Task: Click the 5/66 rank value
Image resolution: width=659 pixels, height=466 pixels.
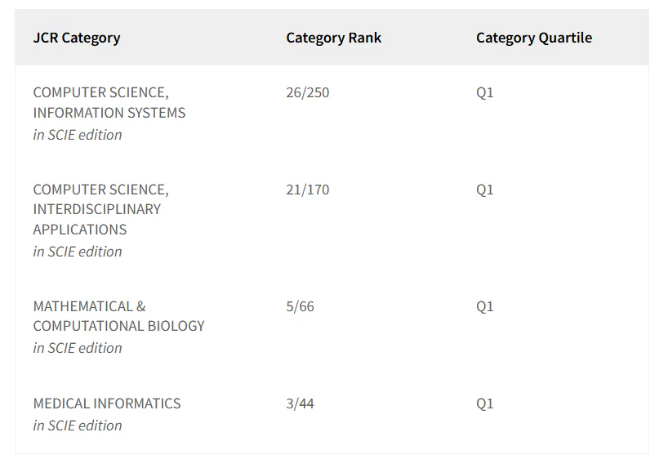Action: click(x=300, y=306)
